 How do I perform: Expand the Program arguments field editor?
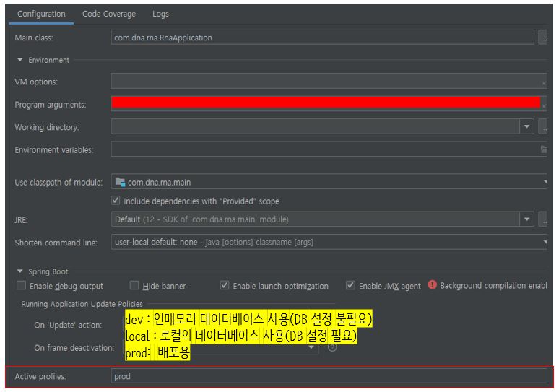pos(544,106)
